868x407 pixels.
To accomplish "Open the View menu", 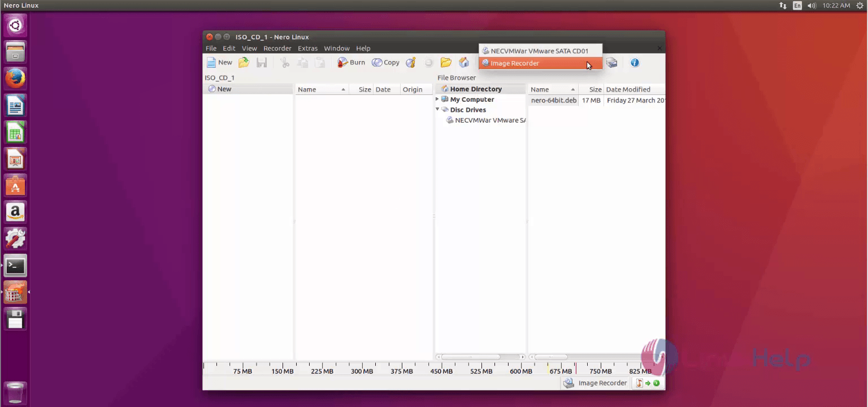I will point(249,49).
